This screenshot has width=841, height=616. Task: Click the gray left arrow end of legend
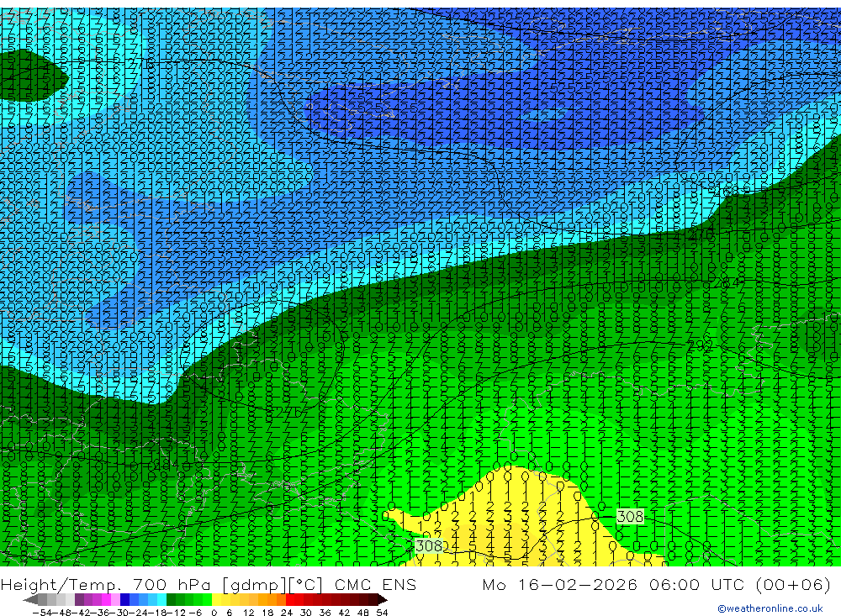pyautogui.click(x=30, y=599)
